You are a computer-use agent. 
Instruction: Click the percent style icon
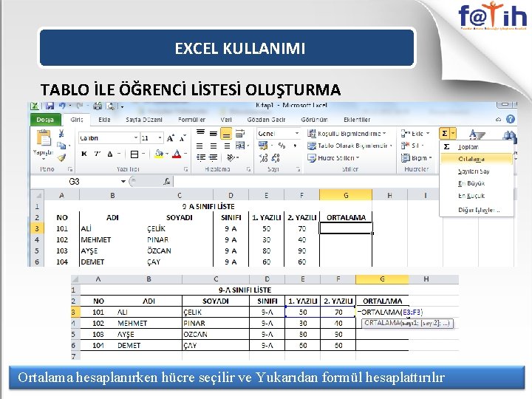pyautogui.click(x=282, y=146)
